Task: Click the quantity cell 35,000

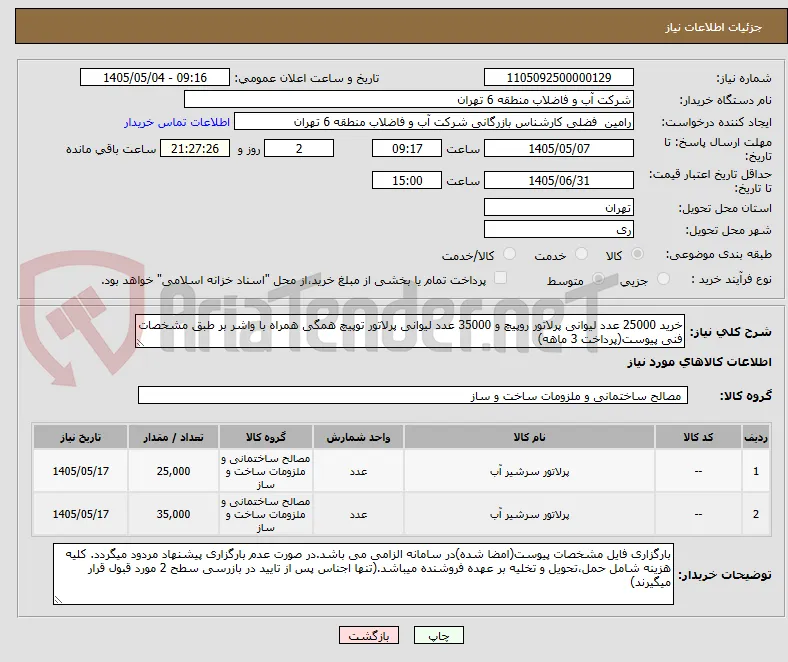Action: point(173,514)
